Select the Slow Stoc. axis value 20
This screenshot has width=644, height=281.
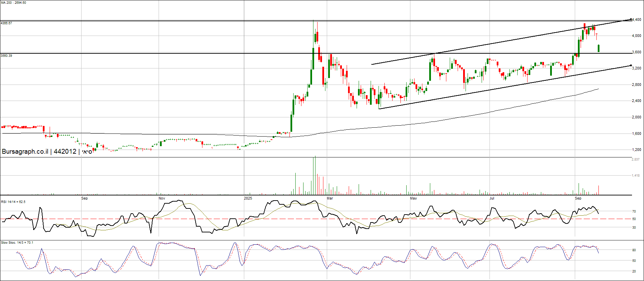[x=634, y=271]
